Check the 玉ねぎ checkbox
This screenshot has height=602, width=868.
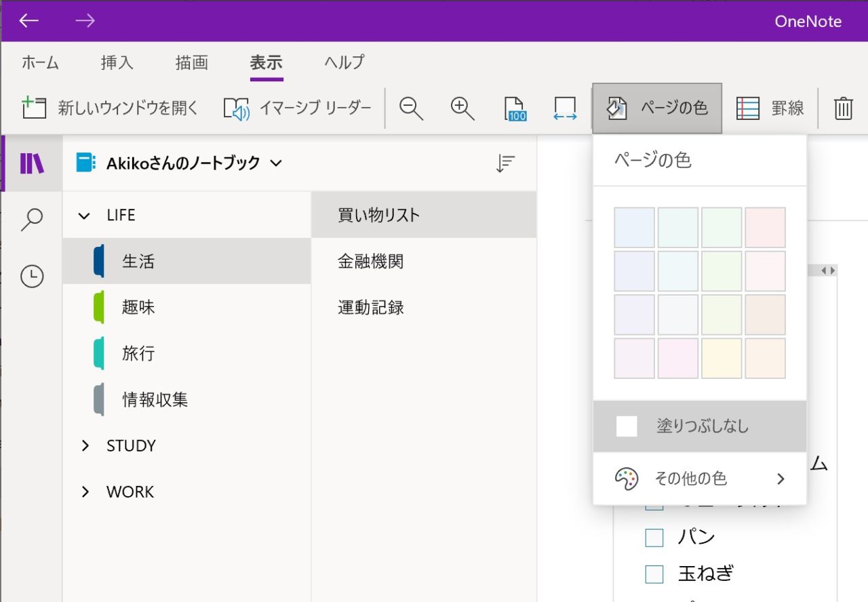click(654, 574)
